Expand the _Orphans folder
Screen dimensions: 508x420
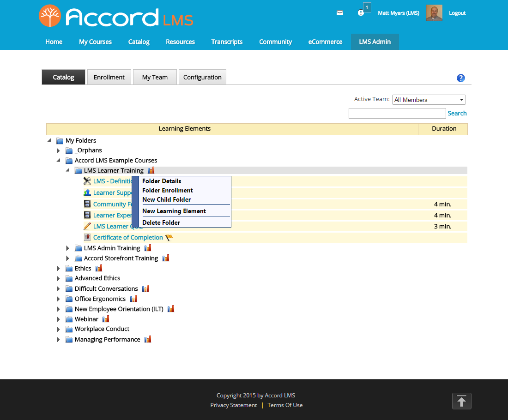(x=58, y=150)
